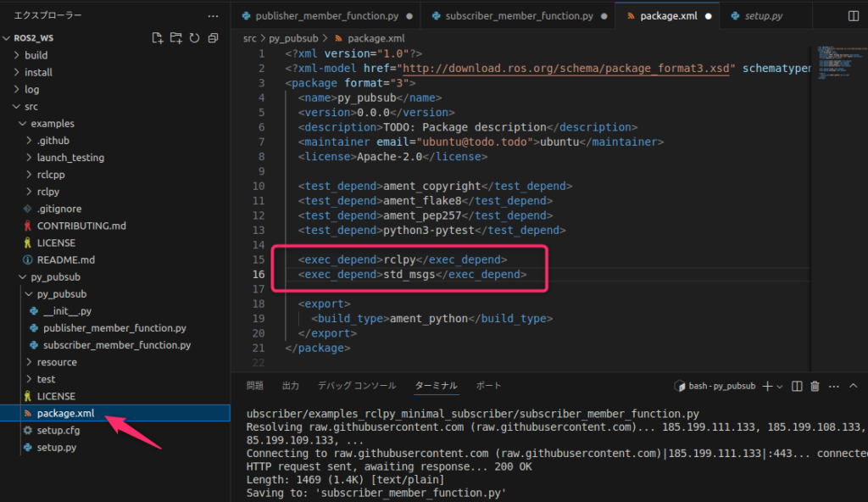Split the editor to the right
This screenshot has height=502, width=868.
(854, 16)
